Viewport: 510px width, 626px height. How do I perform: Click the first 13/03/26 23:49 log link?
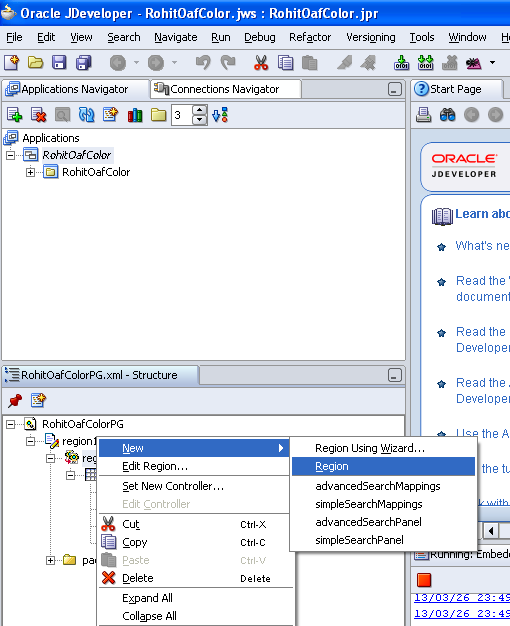pyautogui.click(x=462, y=598)
